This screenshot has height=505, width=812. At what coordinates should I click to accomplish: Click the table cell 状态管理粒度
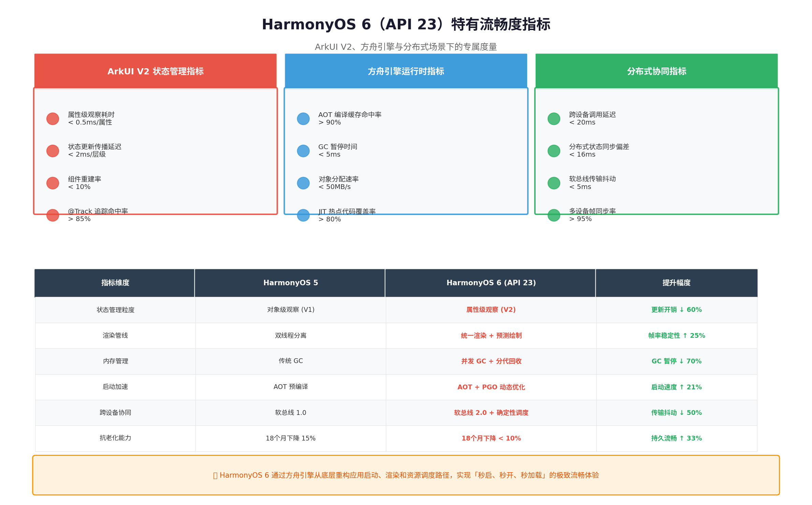coord(115,310)
